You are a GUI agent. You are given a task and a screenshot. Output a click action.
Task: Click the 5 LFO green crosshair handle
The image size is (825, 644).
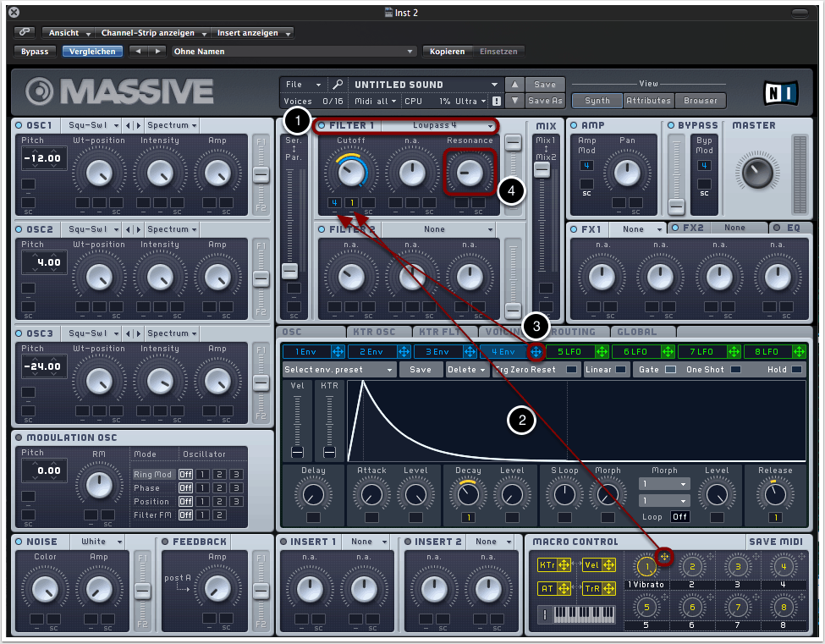click(602, 351)
